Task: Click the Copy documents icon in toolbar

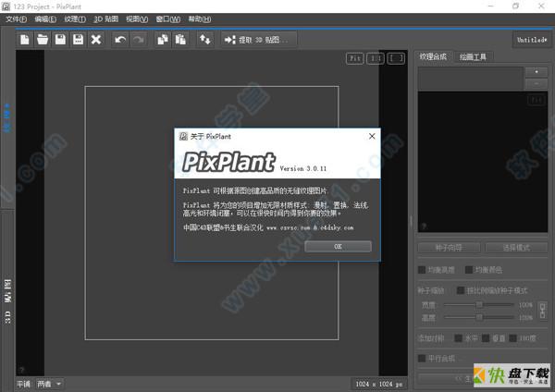Action: [163, 39]
